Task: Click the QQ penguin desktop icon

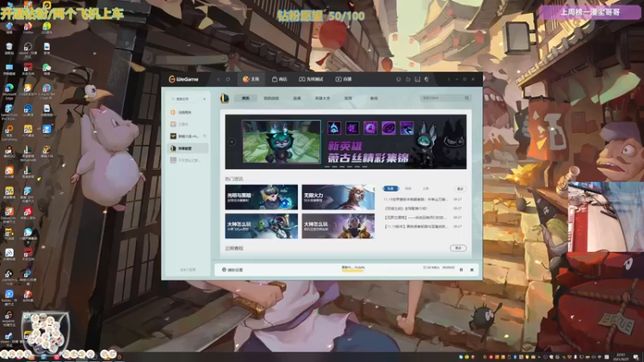Action: point(9,151)
